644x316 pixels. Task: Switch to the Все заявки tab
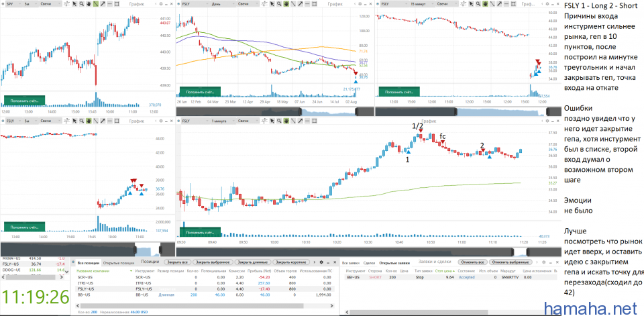[350, 262]
